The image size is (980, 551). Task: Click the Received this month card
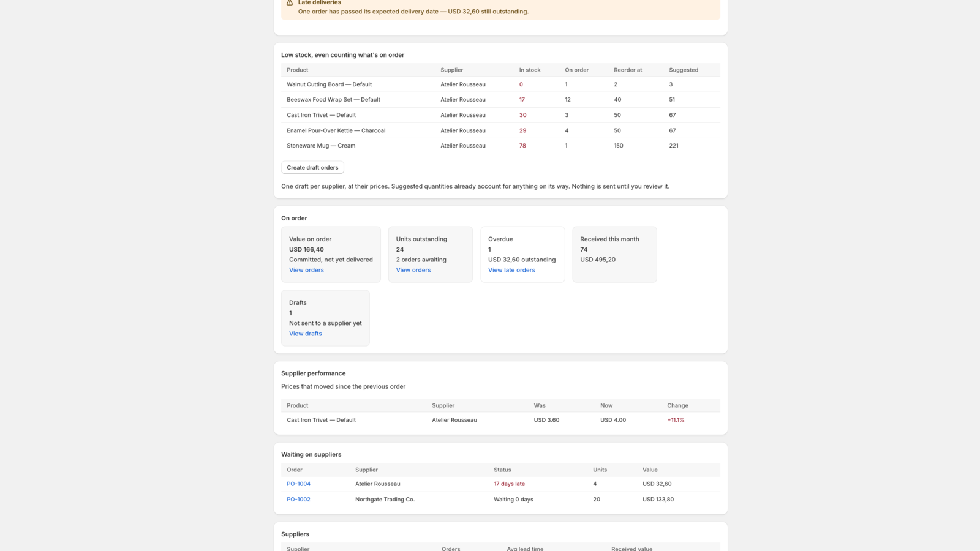[x=614, y=255]
